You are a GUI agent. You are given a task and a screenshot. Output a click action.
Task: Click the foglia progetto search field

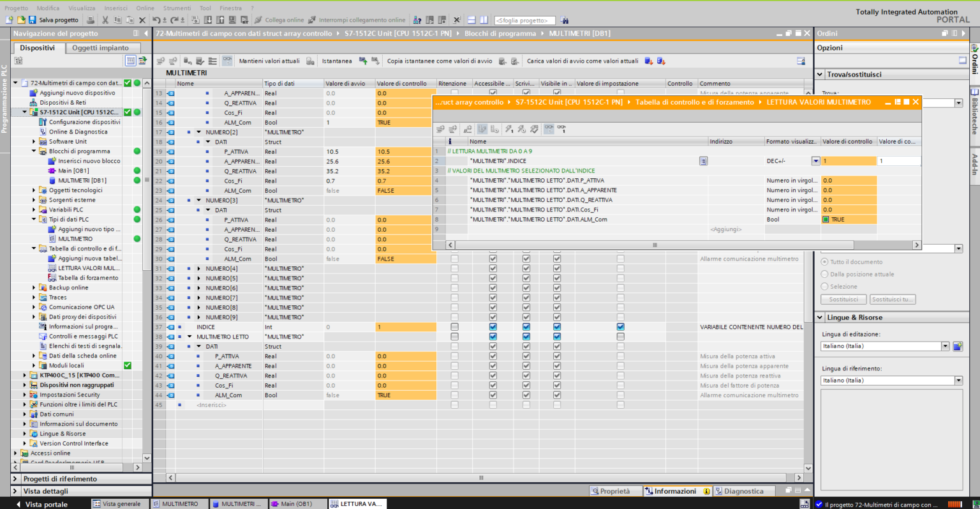[524, 20]
